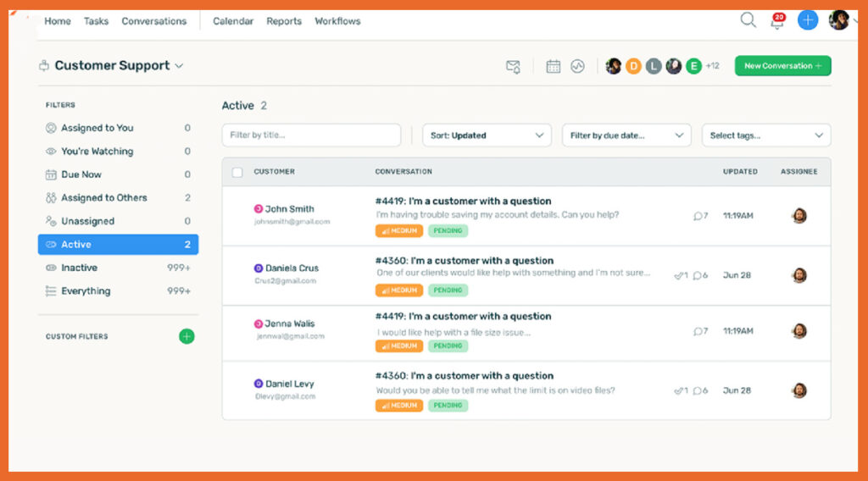Open the search magnifier icon

point(748,20)
